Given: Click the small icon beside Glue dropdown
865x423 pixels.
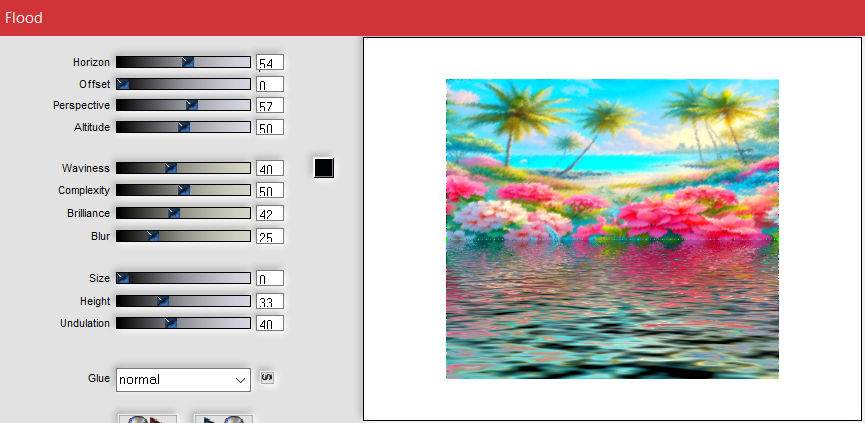Looking at the screenshot, I should (x=267, y=378).
